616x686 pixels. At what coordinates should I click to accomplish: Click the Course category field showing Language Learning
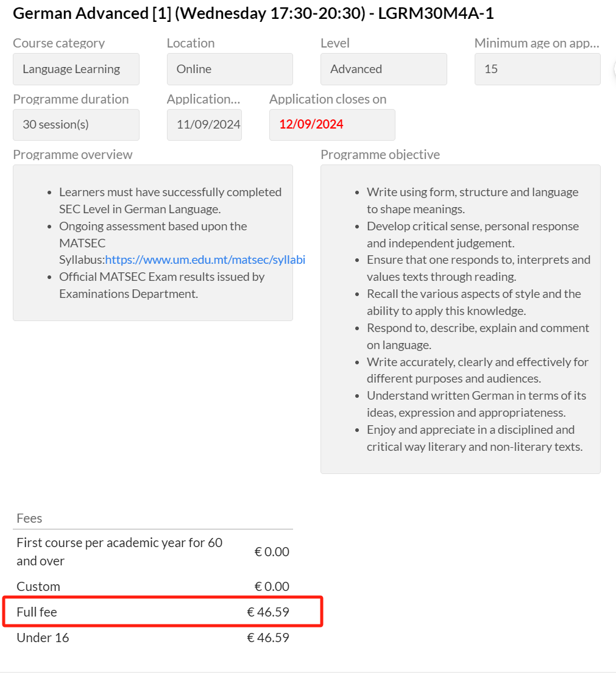click(x=76, y=69)
